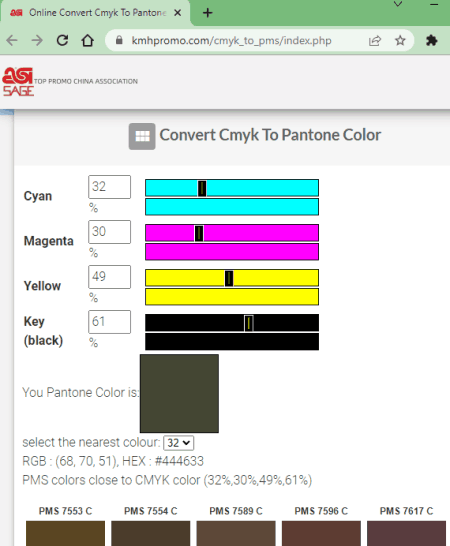Click the browser forward arrow
Image resolution: width=450 pixels, height=546 pixels.
coord(37,41)
